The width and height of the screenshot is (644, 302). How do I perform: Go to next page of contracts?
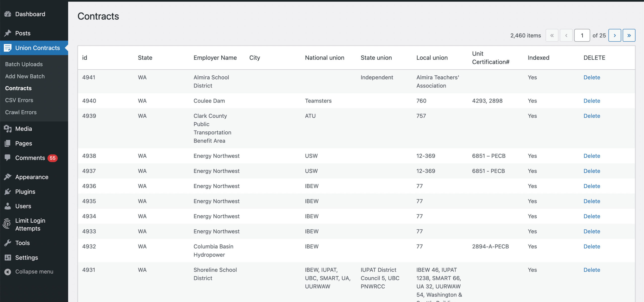point(615,35)
